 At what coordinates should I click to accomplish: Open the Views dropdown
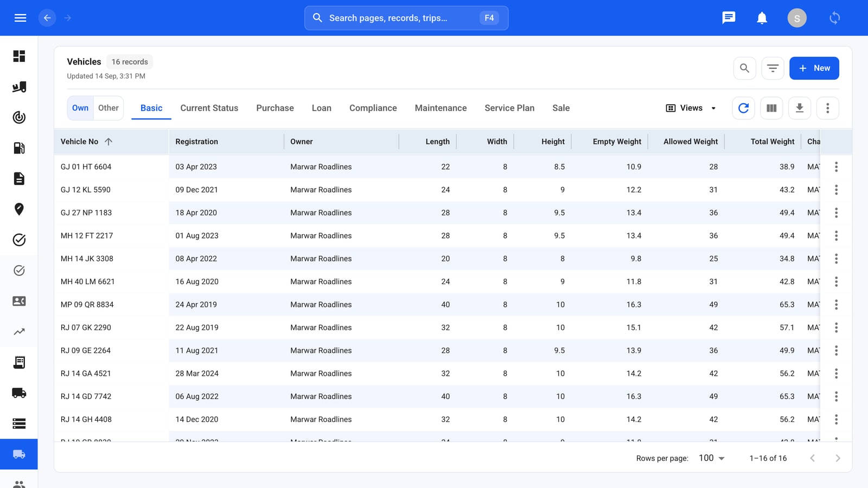[691, 108]
